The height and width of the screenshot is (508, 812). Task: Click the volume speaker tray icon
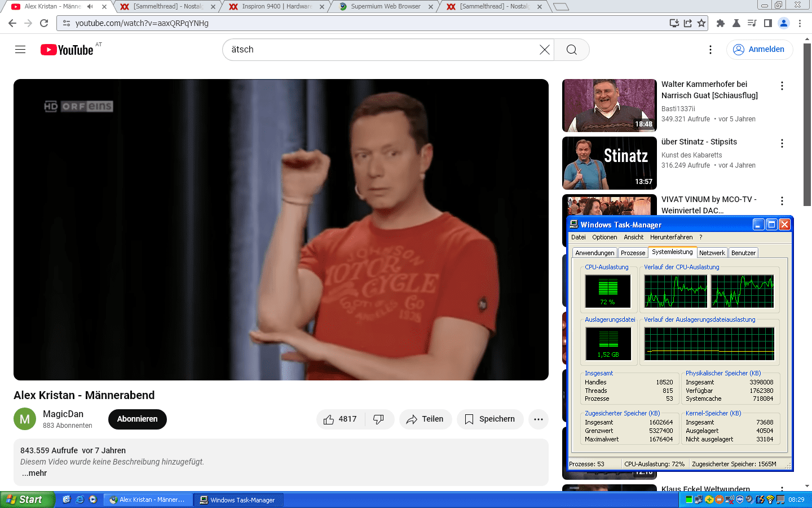pos(749,500)
